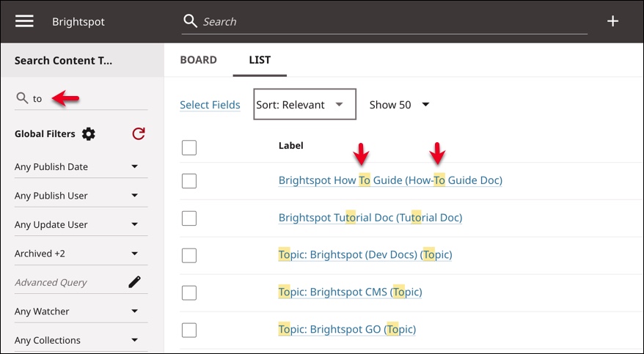644x354 pixels.
Task: Click the plus icon to create content
Action: pos(612,21)
